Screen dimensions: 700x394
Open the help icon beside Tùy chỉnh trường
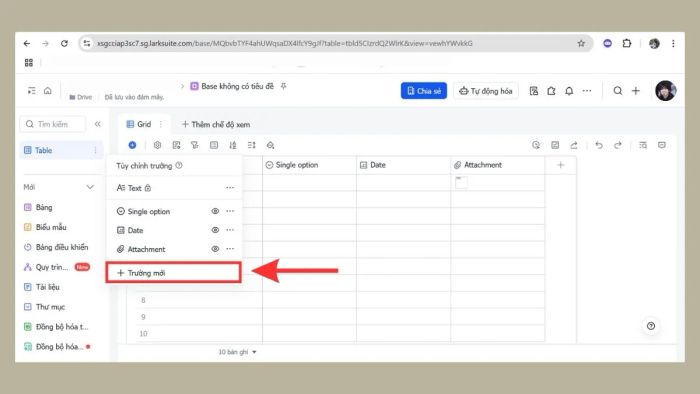(x=179, y=166)
